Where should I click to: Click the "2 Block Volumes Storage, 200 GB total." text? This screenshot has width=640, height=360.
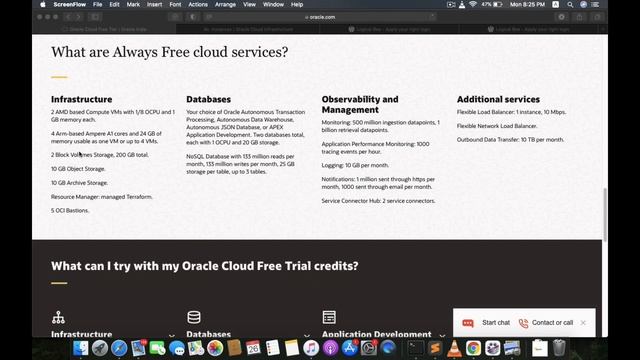100,155
